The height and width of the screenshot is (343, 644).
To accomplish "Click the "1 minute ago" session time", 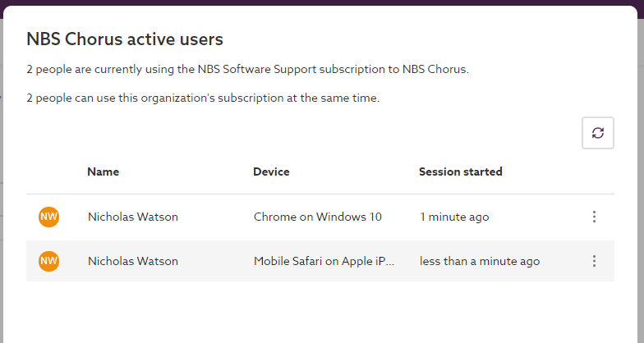I will 454,217.
